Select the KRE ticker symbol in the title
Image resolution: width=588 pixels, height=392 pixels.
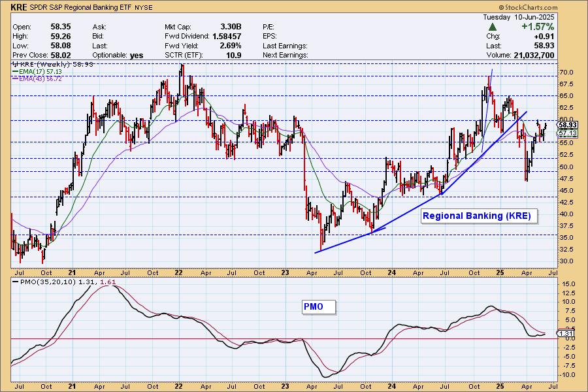coord(19,7)
